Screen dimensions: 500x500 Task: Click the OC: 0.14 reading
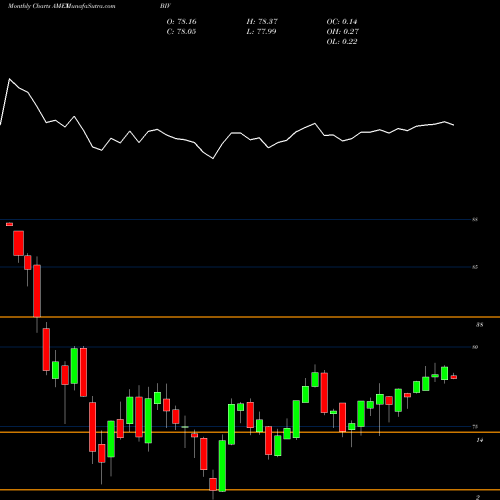pyautogui.click(x=342, y=21)
